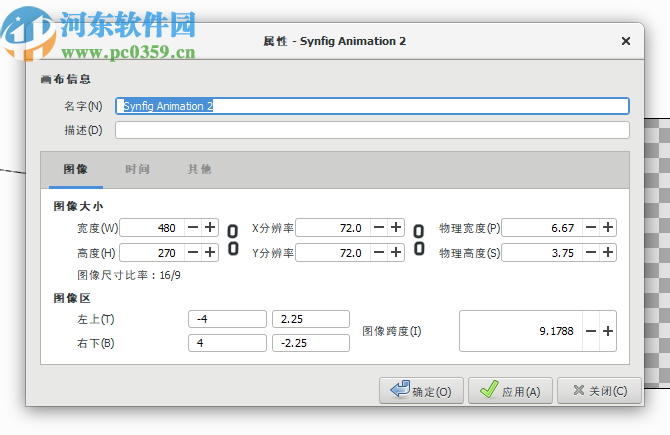The image size is (670, 435).
Task: Click the bottom-right X field showing 4
Action: click(227, 343)
